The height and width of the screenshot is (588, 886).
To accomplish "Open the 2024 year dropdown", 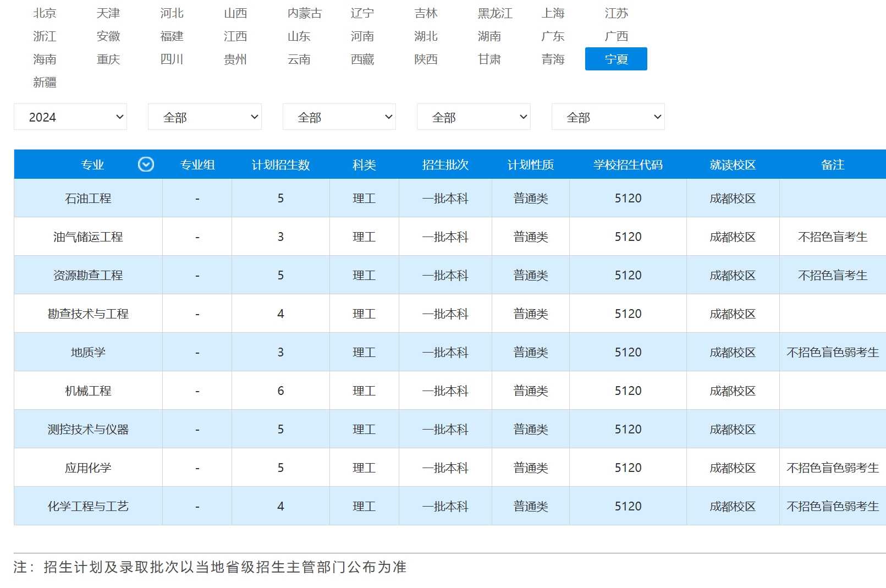I will pyautogui.click(x=70, y=117).
